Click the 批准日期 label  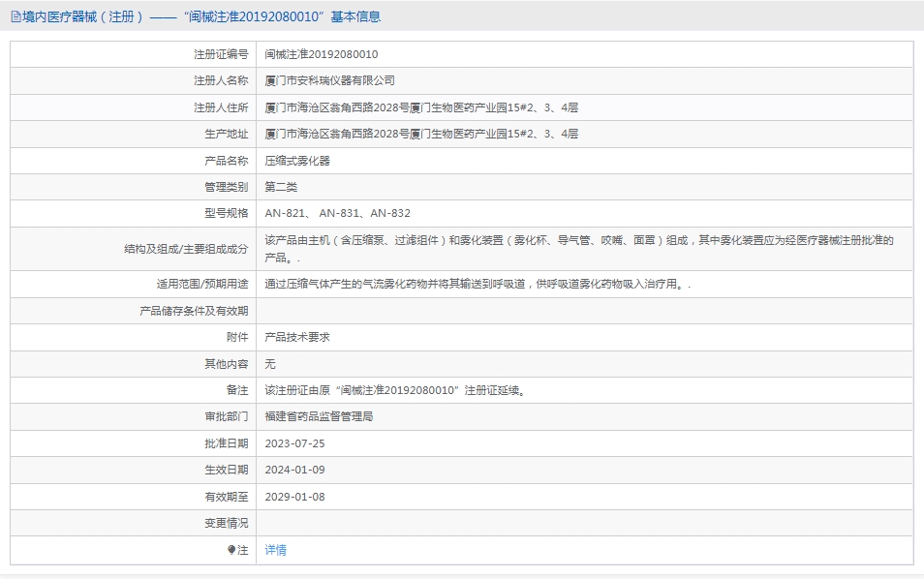[x=227, y=443]
